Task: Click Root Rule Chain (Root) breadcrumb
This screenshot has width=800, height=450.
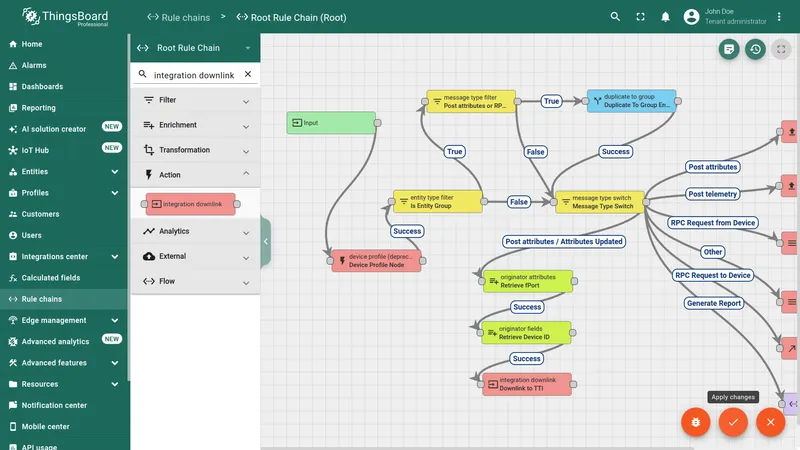Action: 291,17
